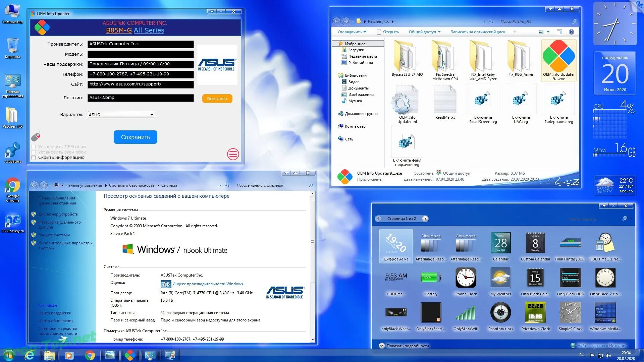Click the system window vertical scrollbar down arrow
Screen dimensions: 644x362
click(312, 340)
